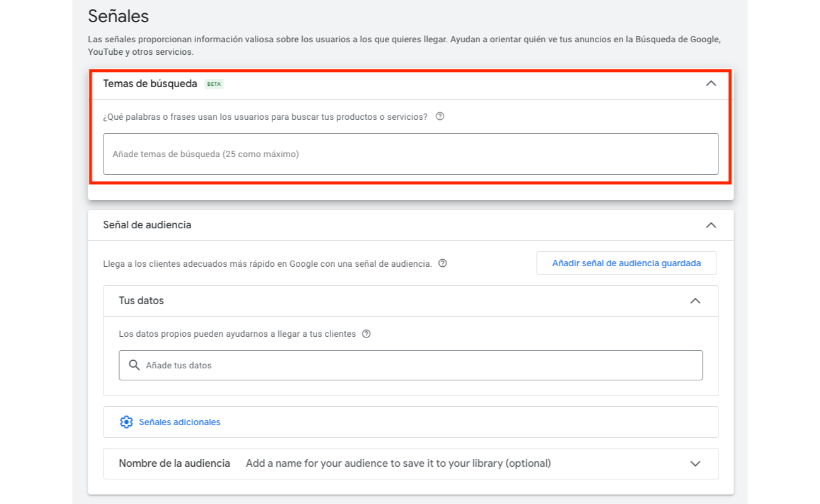Click the 'Las señales proporcionan información' intro paragraph
820x504 pixels.
(x=404, y=45)
